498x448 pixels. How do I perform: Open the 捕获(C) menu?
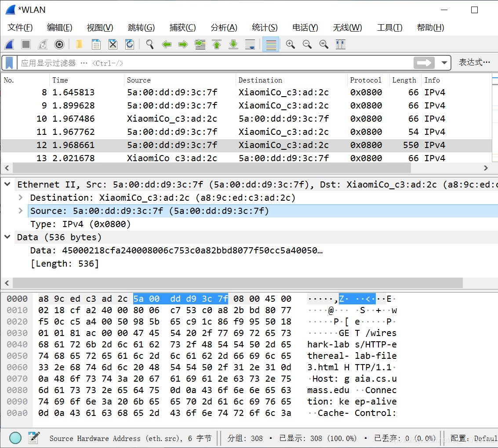coord(182,28)
